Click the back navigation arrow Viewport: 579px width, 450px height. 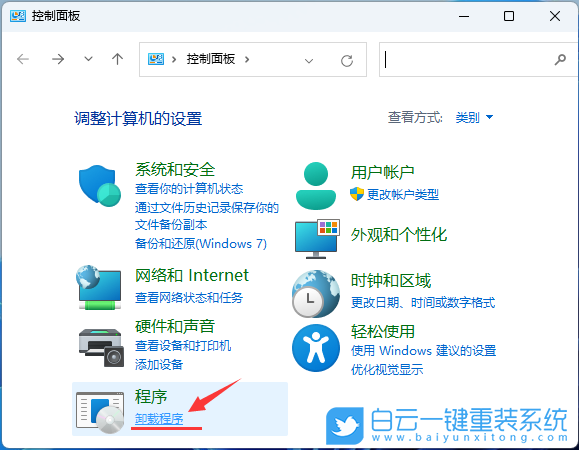[x=23, y=59]
